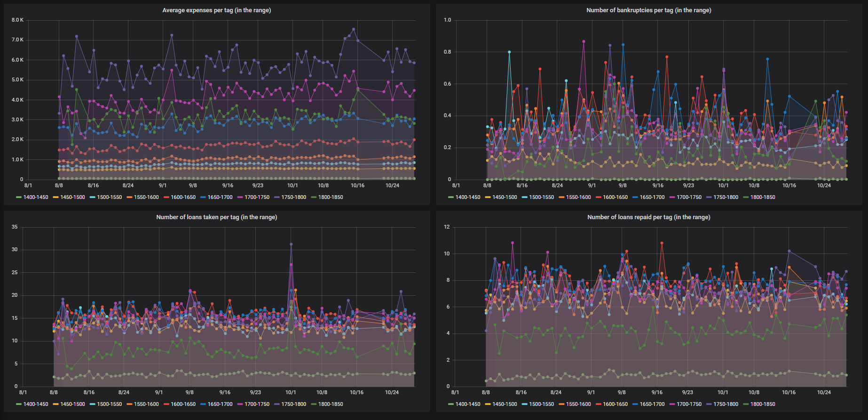
Task: Toggle 1550-1600 series in loans repaid legend
Action: tap(575, 404)
